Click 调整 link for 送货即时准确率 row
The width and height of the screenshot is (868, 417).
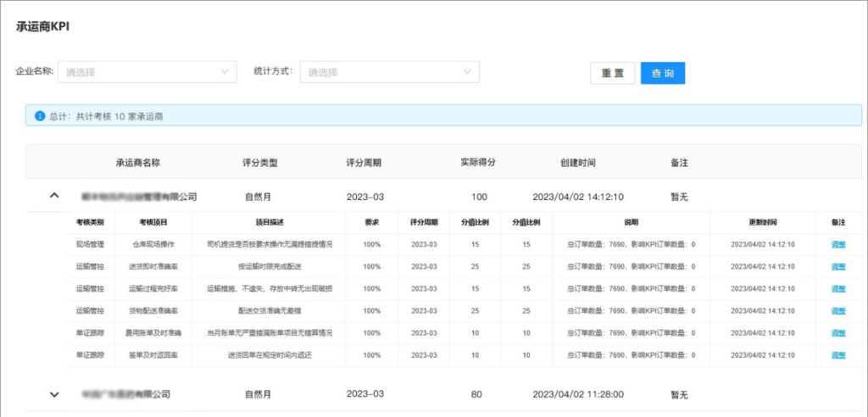click(x=838, y=266)
